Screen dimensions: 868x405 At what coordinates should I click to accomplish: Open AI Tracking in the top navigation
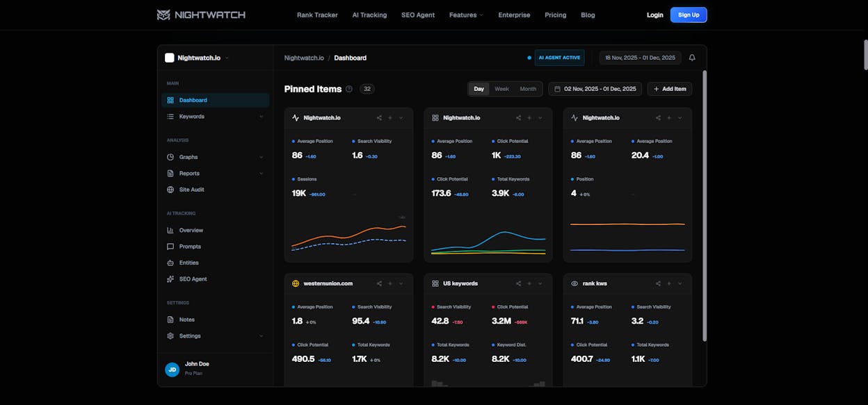click(369, 15)
